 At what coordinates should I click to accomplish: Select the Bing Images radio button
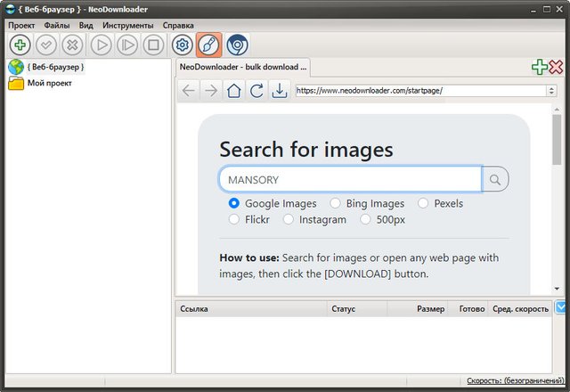335,203
